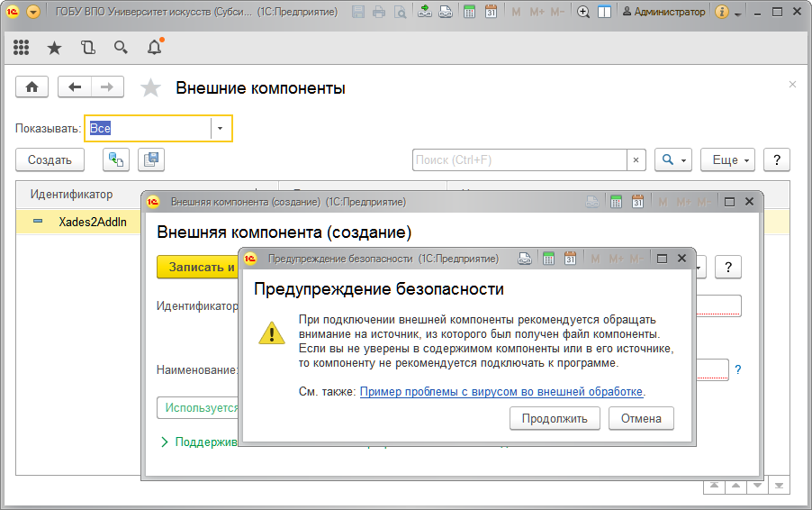Viewport: 812px width, 510px height.
Task: Click the save-as-file diskette icon in list toolbar
Action: pyautogui.click(x=151, y=159)
